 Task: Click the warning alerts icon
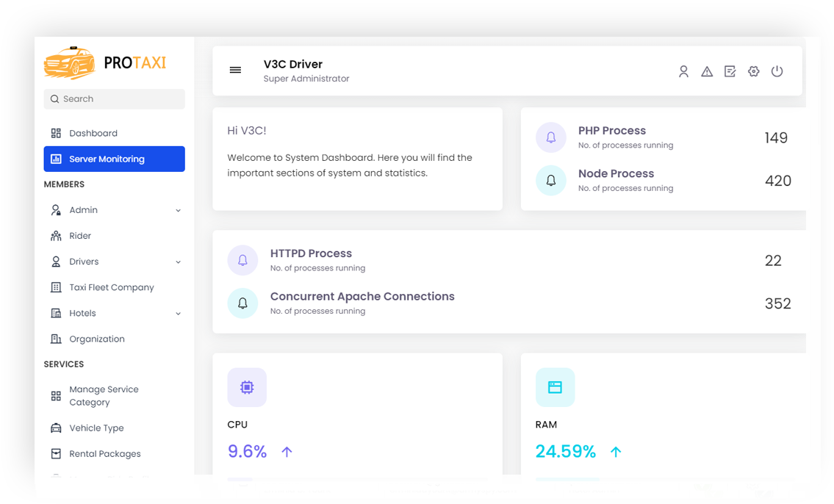click(x=707, y=71)
